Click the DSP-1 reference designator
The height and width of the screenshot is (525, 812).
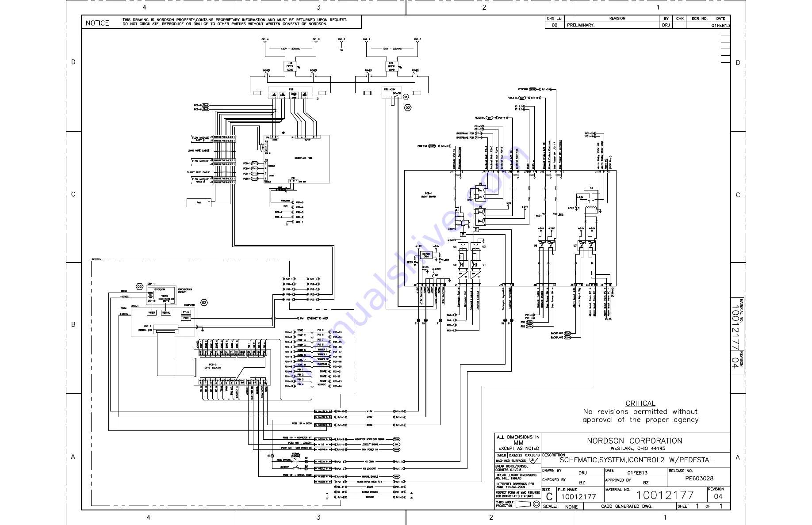(151, 284)
